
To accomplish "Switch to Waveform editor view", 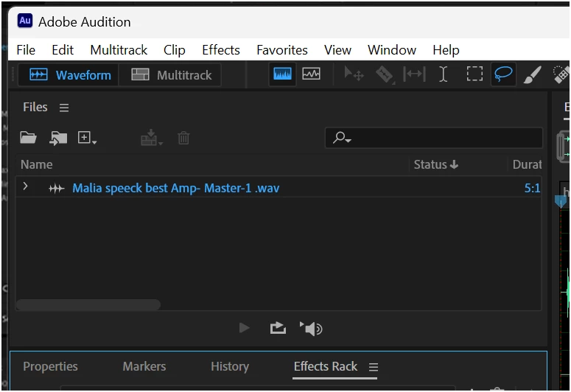I will (x=69, y=75).
